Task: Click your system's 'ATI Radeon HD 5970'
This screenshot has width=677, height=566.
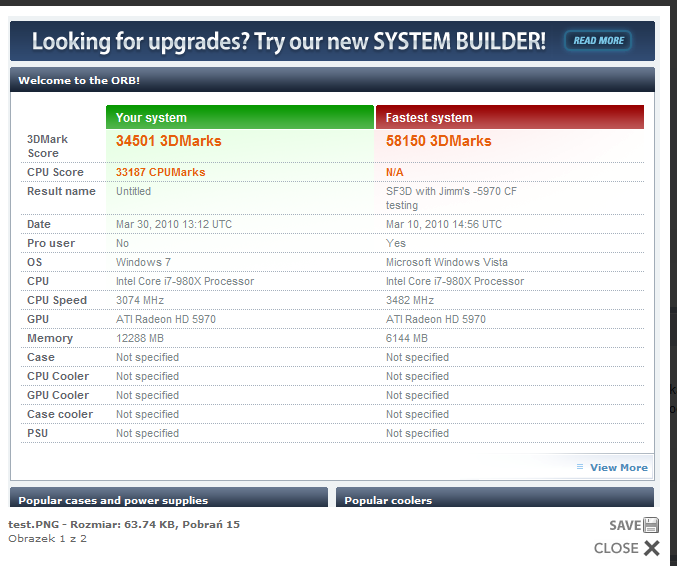Action: 166,319
